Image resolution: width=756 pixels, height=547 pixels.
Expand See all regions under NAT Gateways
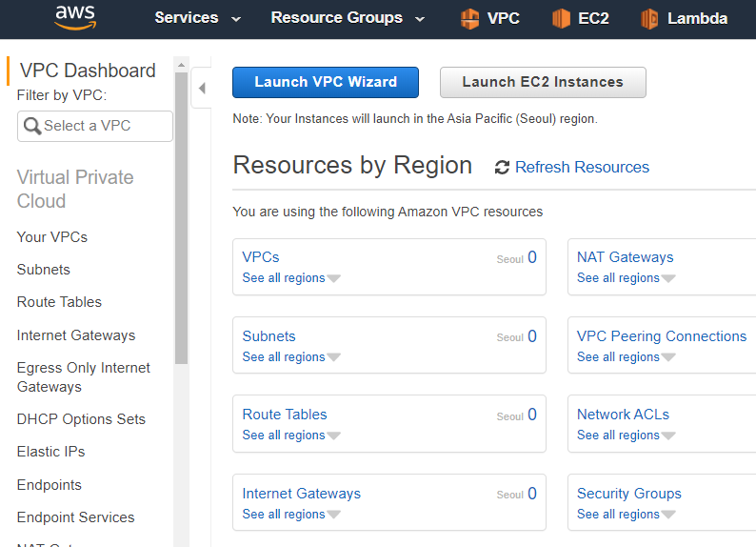[x=627, y=278]
